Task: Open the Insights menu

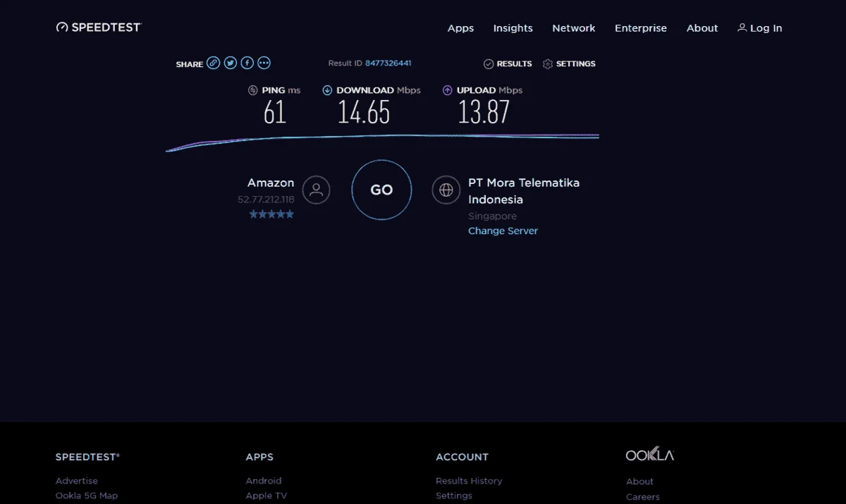Action: [513, 28]
